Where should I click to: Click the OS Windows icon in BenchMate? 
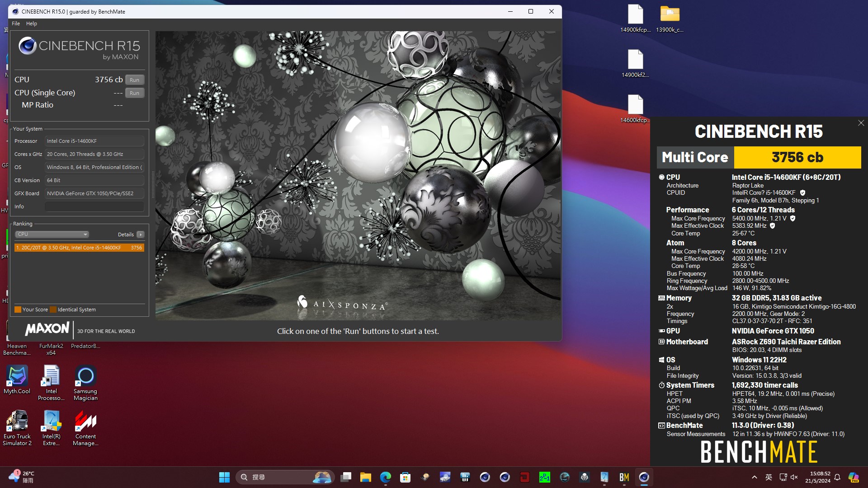pos(661,360)
